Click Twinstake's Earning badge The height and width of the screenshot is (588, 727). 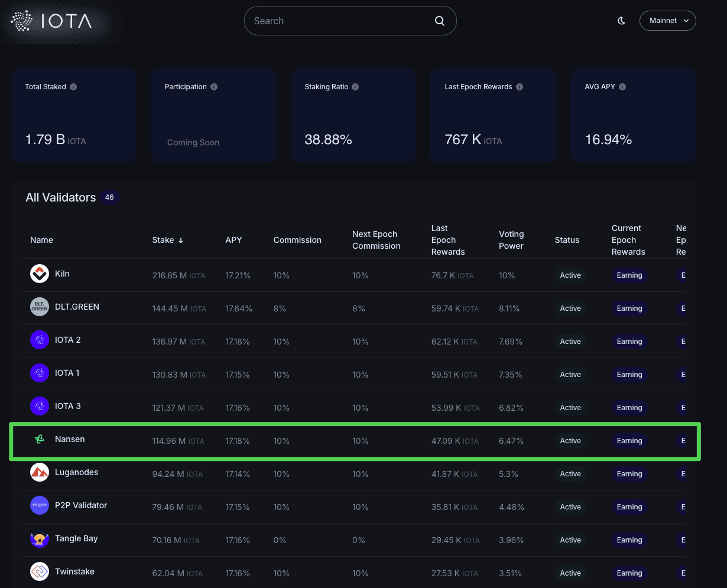click(629, 573)
